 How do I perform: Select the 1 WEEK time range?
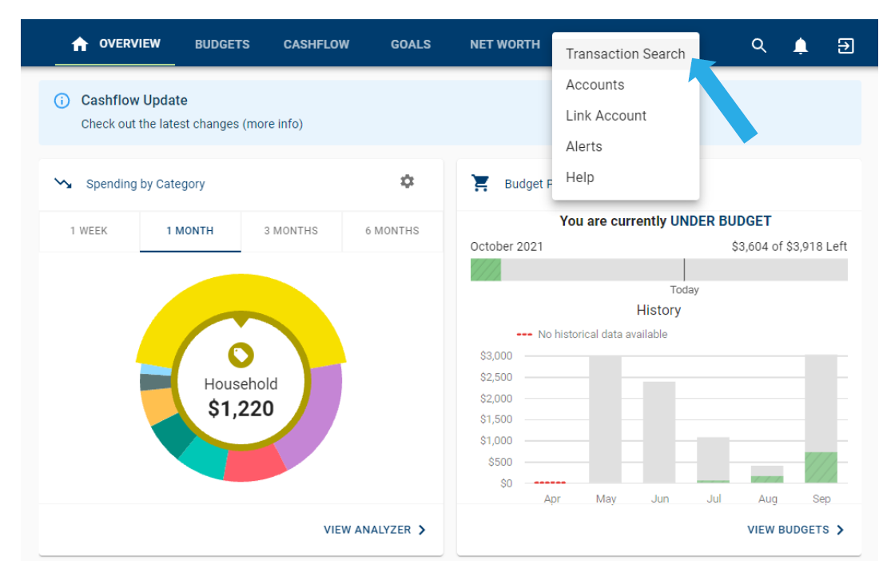point(89,231)
